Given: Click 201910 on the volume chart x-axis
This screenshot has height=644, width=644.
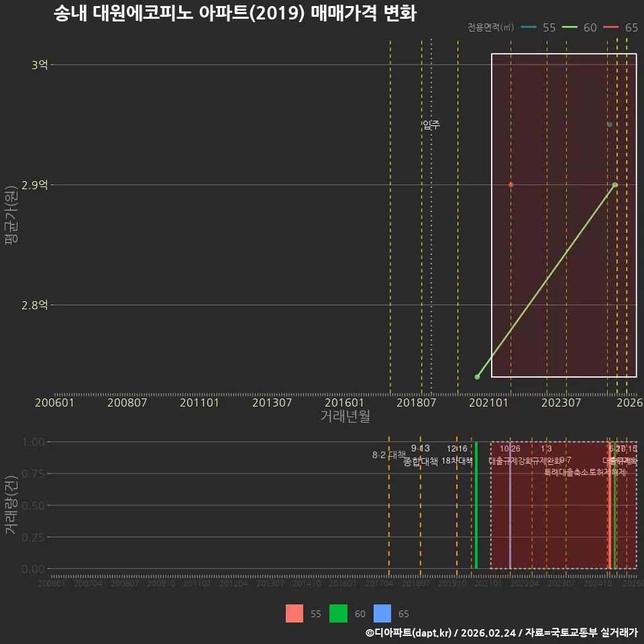Looking at the screenshot, I should pyautogui.click(x=451, y=583).
